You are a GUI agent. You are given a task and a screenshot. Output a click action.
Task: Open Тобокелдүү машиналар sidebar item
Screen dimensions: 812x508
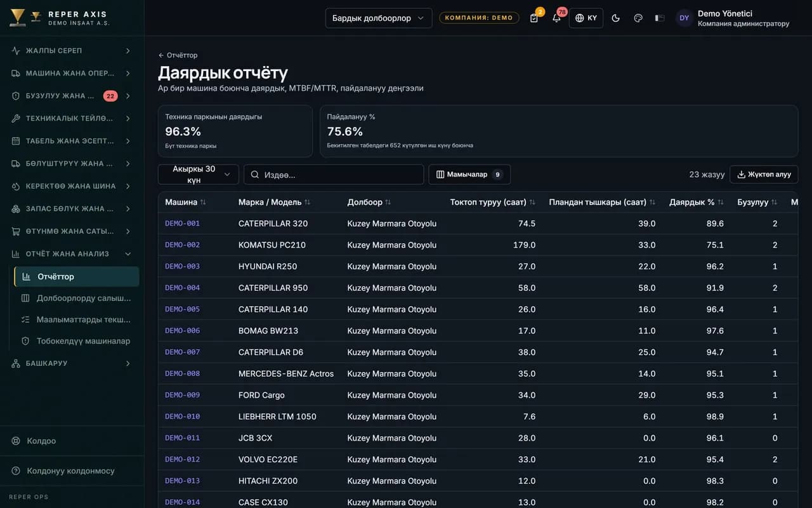77,341
